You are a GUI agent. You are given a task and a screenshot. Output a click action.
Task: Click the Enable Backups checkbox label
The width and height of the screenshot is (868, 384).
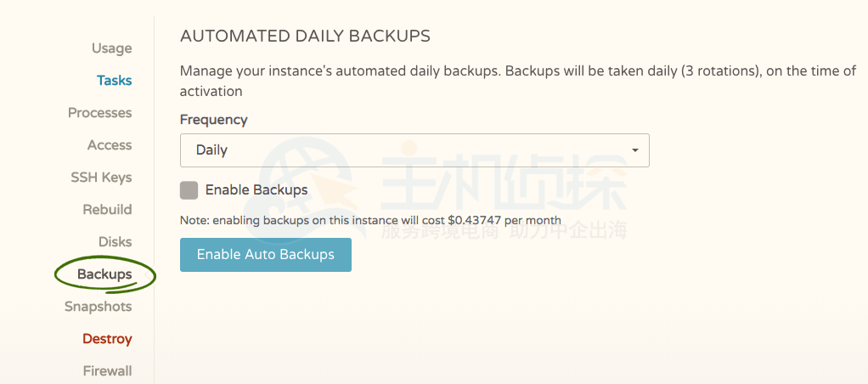pyautogui.click(x=256, y=190)
